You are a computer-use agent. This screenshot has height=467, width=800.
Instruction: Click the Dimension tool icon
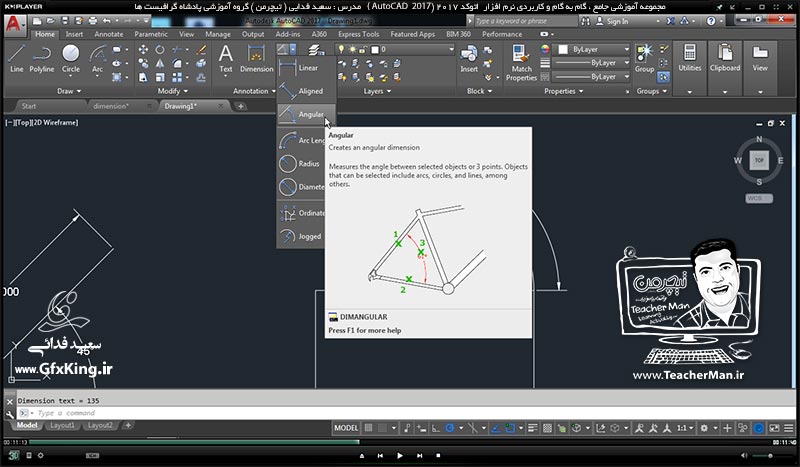tap(257, 59)
